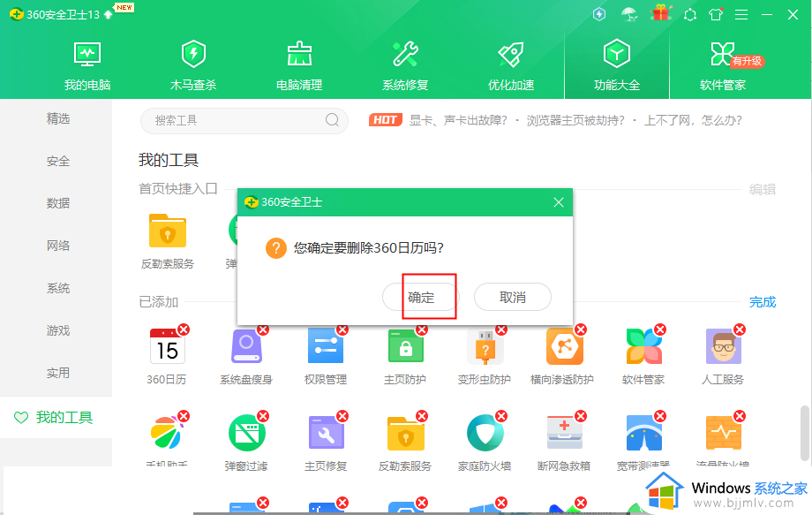Screen dimensions: 812x515
Task: Click the 360日历 calendar tool icon
Action: (168, 346)
